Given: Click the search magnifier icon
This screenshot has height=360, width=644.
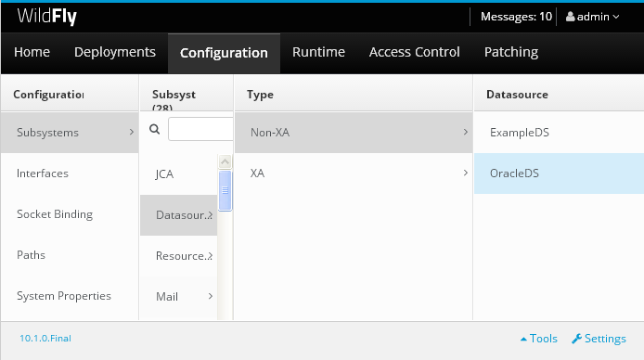Looking at the screenshot, I should [154, 129].
